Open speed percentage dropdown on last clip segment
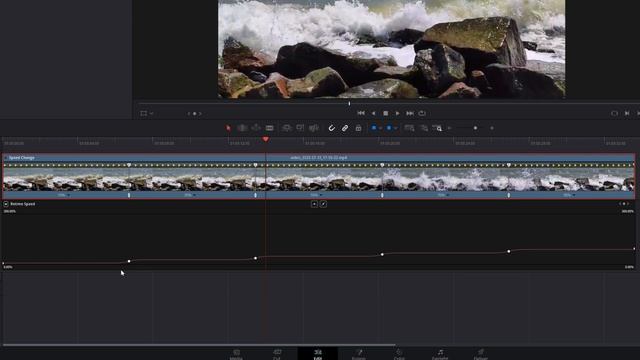The width and height of the screenshot is (640, 360). click(x=574, y=196)
